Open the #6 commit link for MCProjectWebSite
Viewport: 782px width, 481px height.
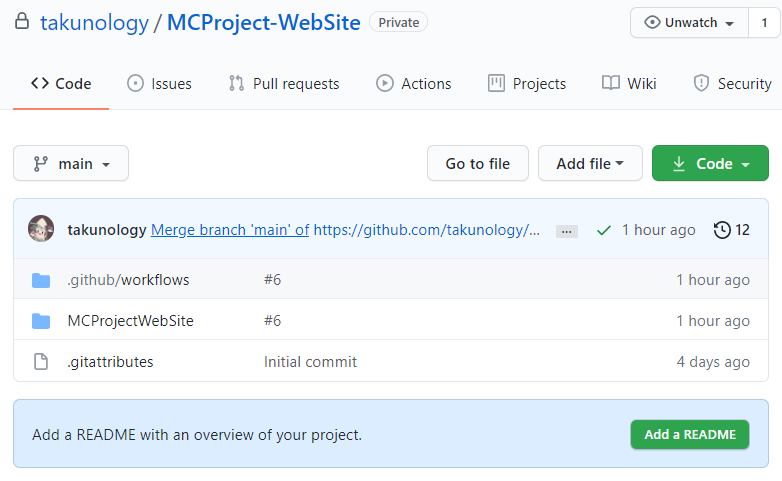coord(272,321)
